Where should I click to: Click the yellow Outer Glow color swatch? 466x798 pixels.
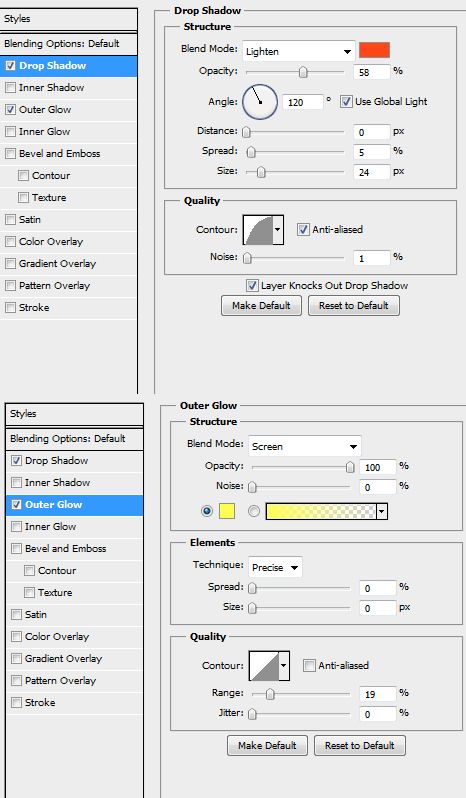(227, 511)
